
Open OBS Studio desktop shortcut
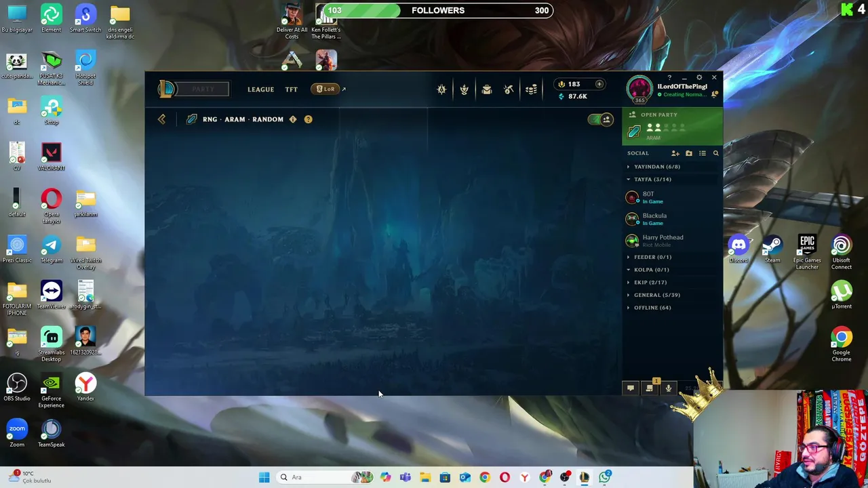tap(17, 387)
